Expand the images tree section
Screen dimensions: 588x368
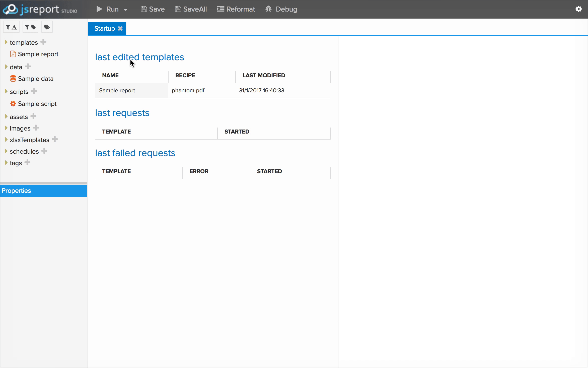tap(6, 128)
